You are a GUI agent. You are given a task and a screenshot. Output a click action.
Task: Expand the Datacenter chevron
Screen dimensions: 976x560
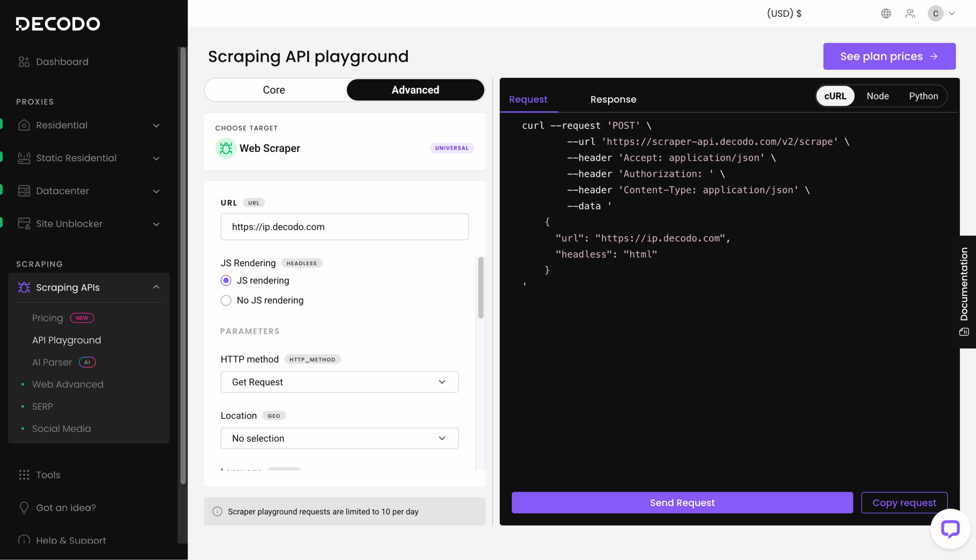coord(156,191)
